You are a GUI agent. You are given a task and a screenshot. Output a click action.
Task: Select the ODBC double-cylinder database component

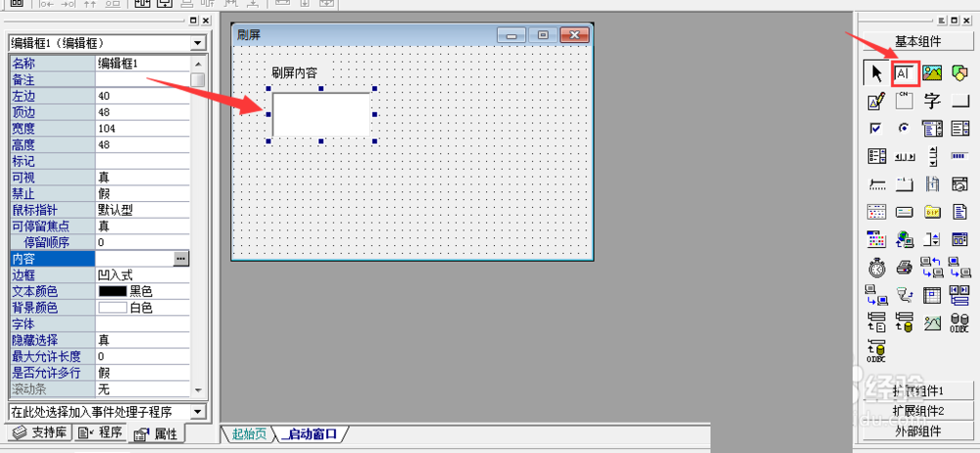[959, 323]
